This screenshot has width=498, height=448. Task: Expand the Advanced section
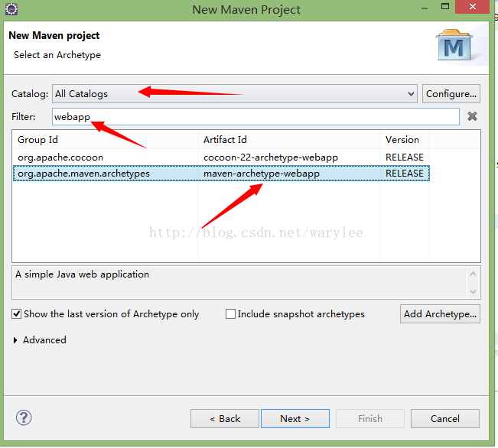15,340
